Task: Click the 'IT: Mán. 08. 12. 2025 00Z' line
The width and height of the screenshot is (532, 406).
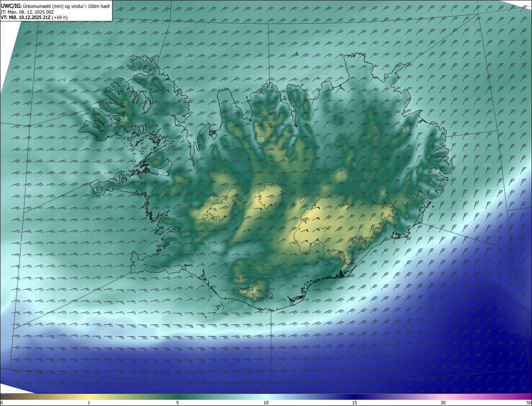Action: tap(27, 12)
